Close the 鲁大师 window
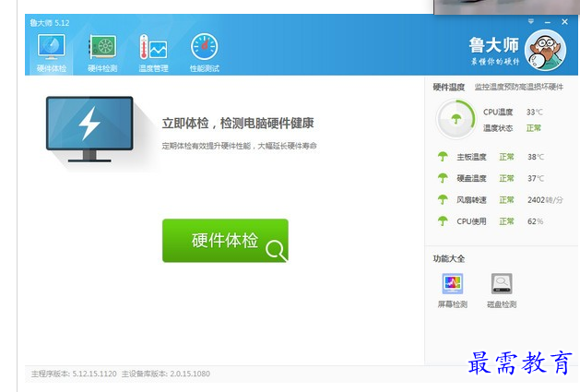The width and height of the screenshot is (580, 392). (564, 22)
